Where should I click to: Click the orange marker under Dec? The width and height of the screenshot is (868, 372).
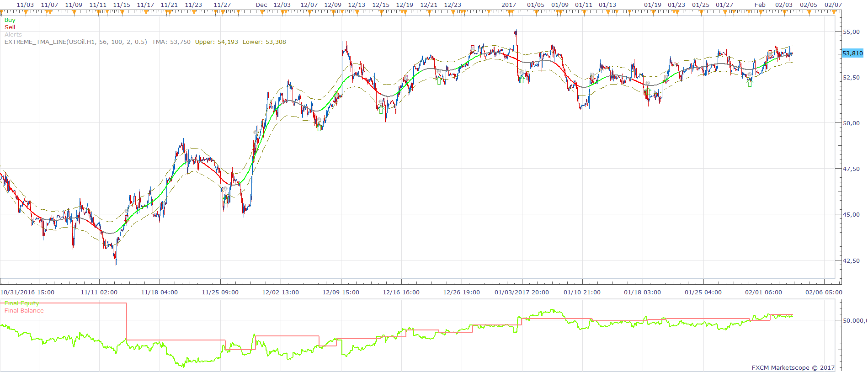click(x=261, y=13)
